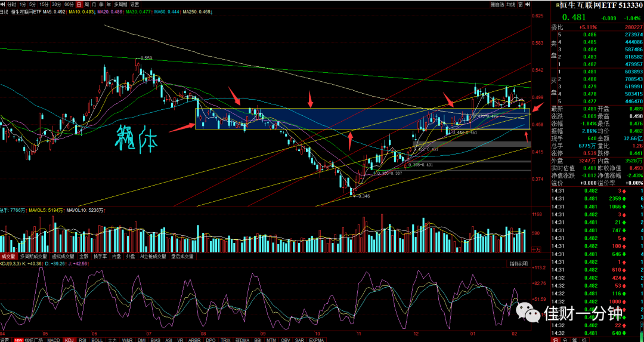Switch indicator to BIAS
The width and height of the screenshot is (644, 342).
[156, 340]
